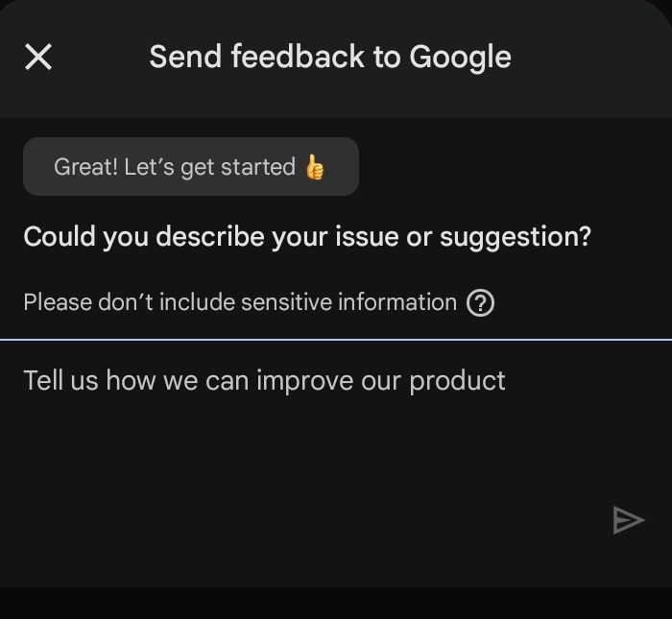The image size is (672, 619).
Task: Click the thumbs up emoji
Action: click(315, 167)
